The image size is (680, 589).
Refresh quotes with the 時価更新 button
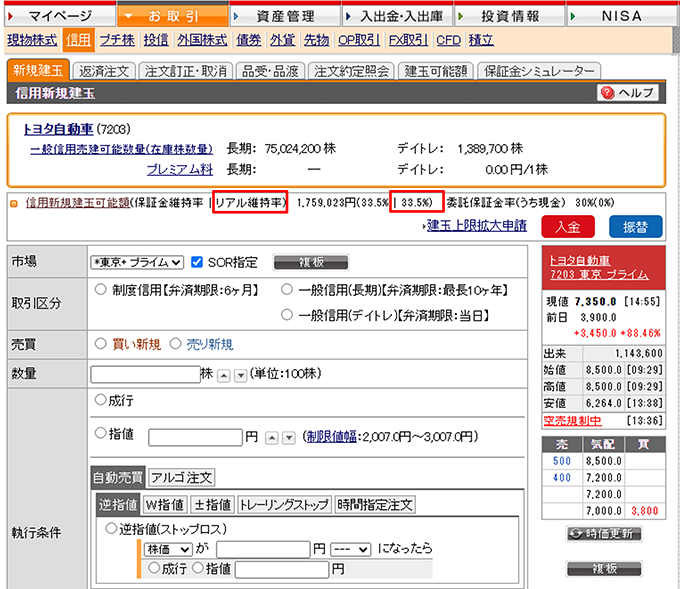click(602, 533)
